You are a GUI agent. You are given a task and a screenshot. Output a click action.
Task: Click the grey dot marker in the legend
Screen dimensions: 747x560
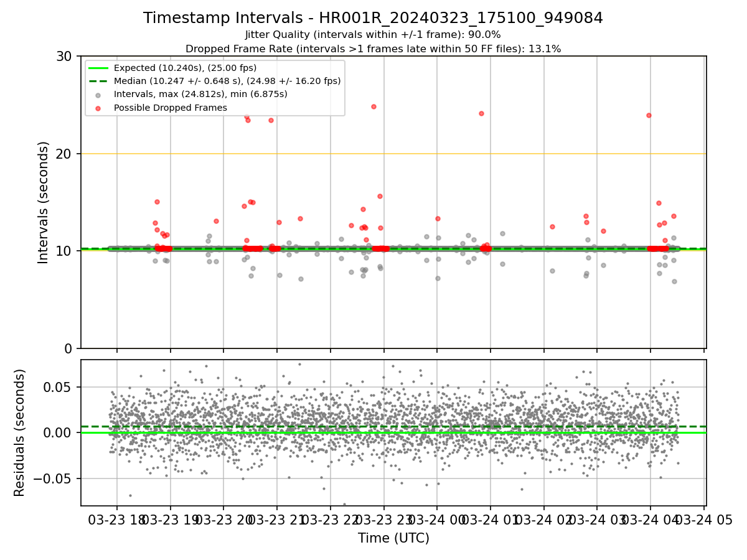coord(99,95)
